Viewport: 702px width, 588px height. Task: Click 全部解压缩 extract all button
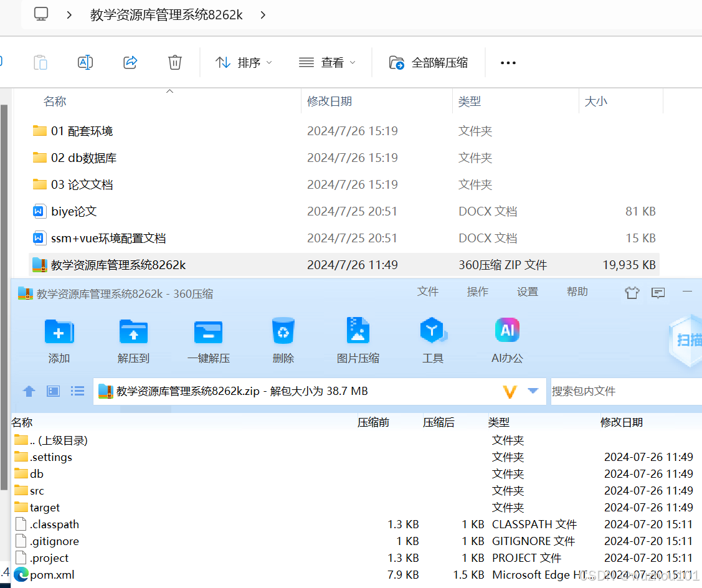click(x=428, y=63)
